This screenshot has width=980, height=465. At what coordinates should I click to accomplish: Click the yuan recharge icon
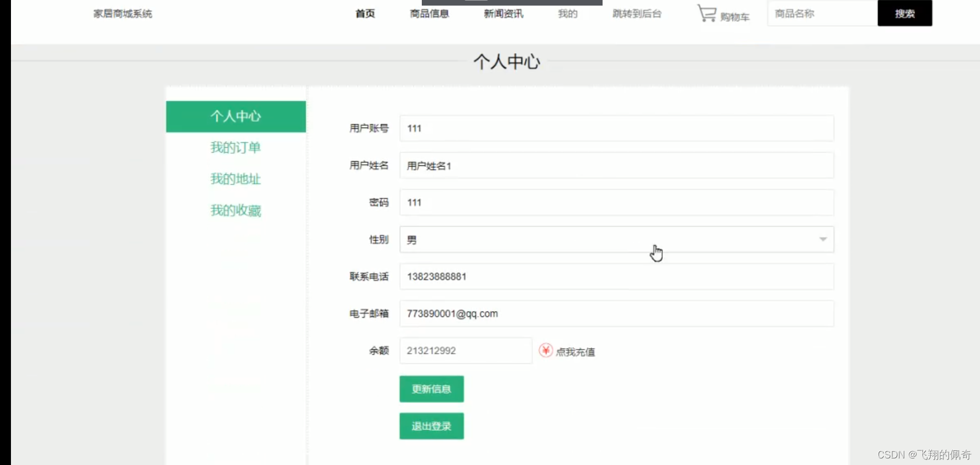tap(546, 351)
